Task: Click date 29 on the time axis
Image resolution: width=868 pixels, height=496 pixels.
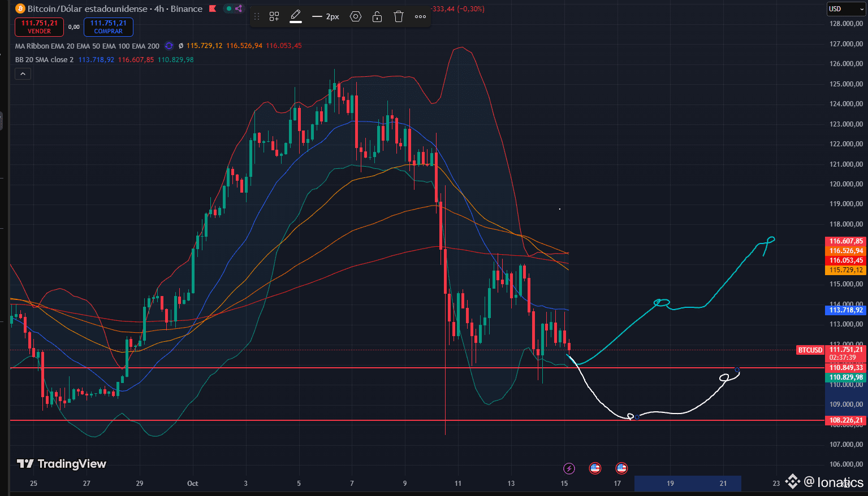Action: pos(140,484)
